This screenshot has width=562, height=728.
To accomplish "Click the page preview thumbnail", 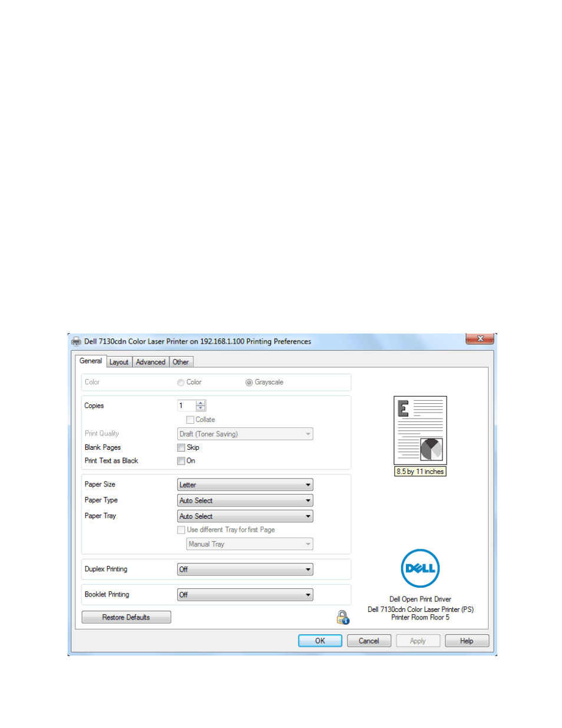I will (x=420, y=430).
